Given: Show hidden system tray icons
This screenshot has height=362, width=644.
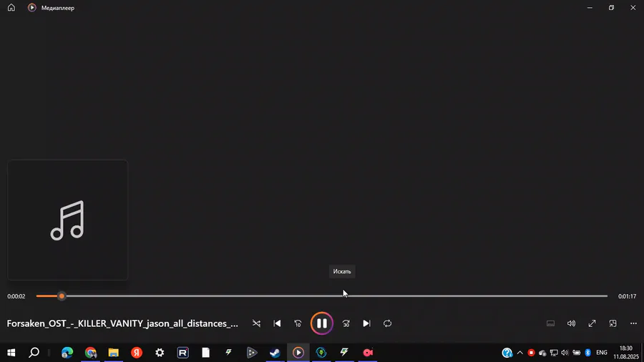Looking at the screenshot, I should (x=520, y=353).
